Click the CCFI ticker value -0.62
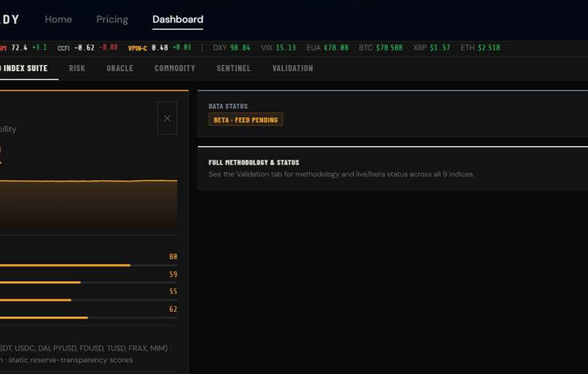This screenshot has width=588, height=374. [84, 48]
